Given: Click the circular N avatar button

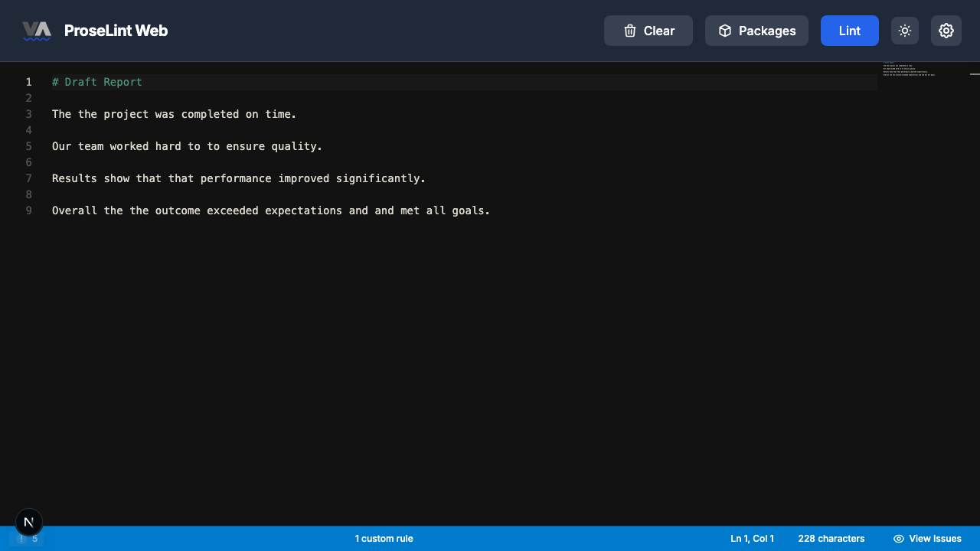Looking at the screenshot, I should point(28,522).
